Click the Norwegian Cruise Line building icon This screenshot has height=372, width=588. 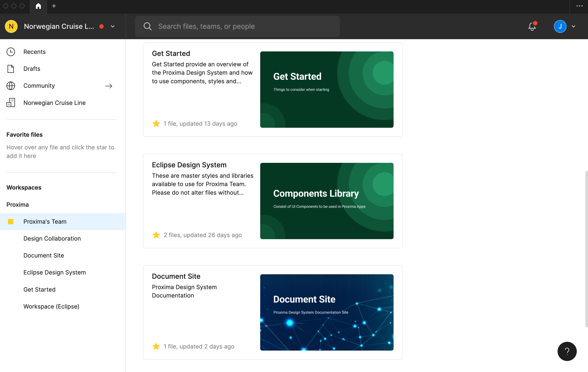coord(11,103)
